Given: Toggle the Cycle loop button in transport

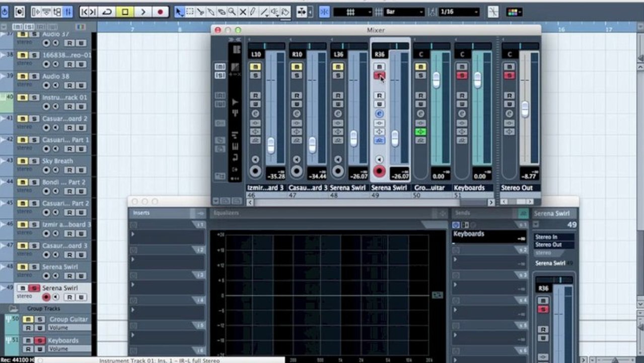Looking at the screenshot, I should [107, 12].
